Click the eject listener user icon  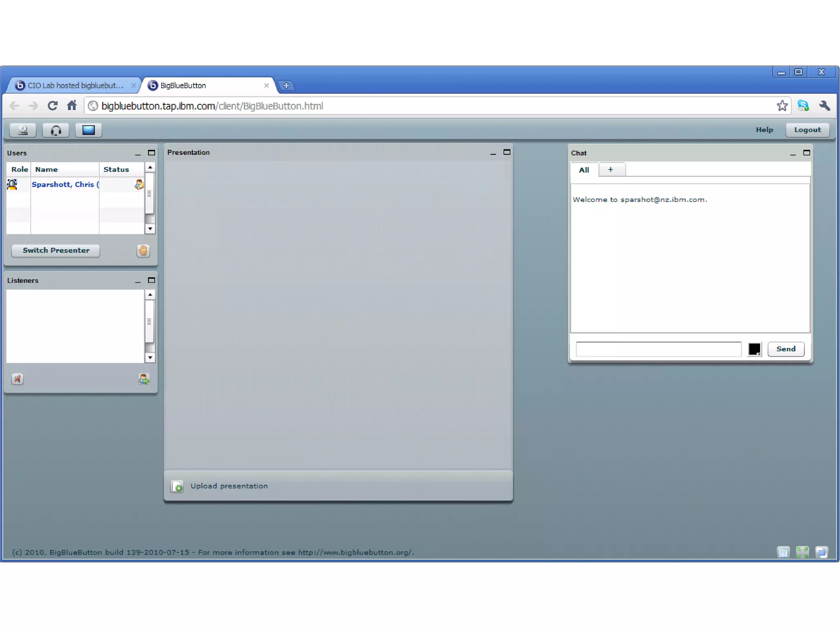coord(144,379)
